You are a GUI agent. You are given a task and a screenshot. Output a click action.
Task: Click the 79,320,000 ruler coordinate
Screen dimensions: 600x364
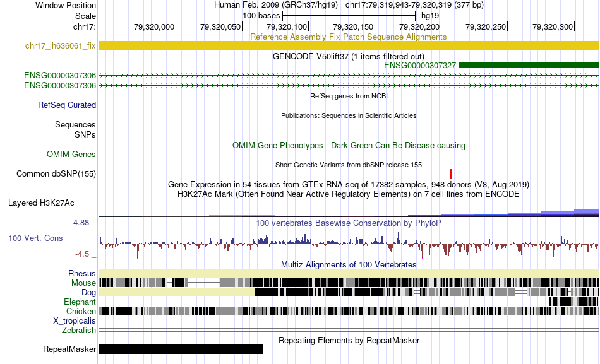tap(154, 26)
